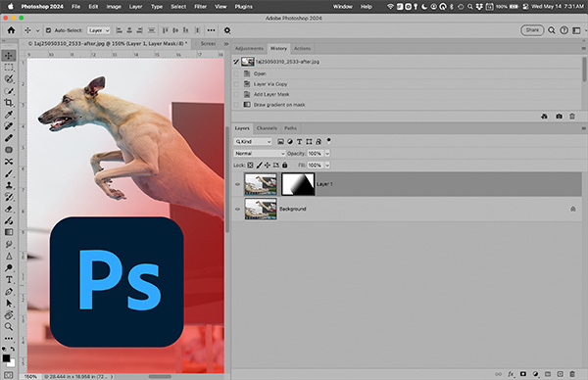This screenshot has height=380, width=588.
Task: Select the Eraser tool
Action: click(9, 209)
